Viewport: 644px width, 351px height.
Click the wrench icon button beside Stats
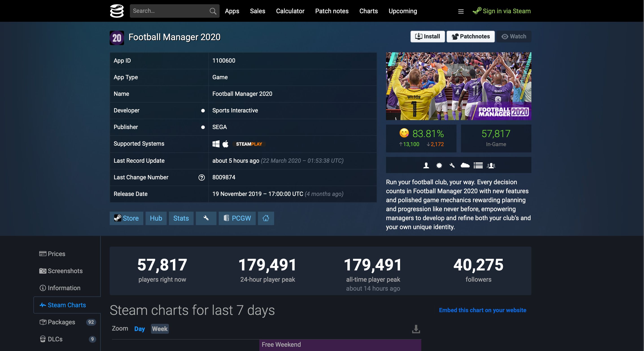pos(206,218)
